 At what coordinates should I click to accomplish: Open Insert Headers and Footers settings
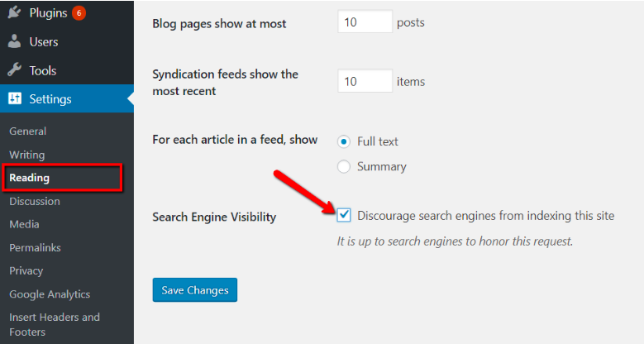pyautogui.click(x=55, y=324)
